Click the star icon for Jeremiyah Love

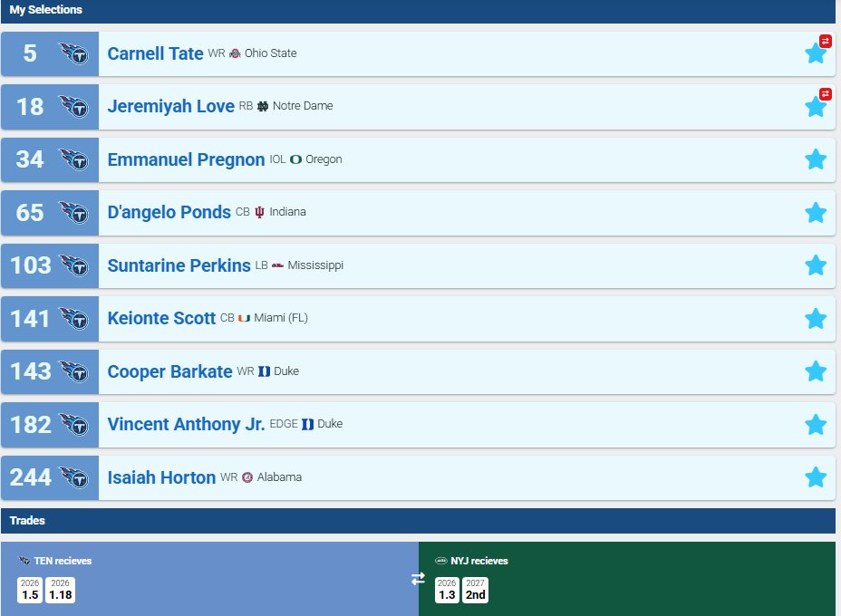click(x=816, y=107)
